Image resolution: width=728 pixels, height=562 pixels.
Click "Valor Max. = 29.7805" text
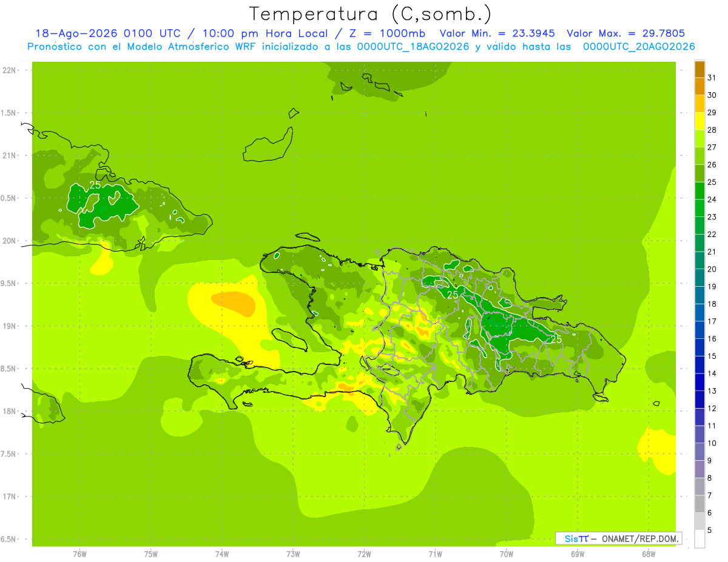pos(626,33)
